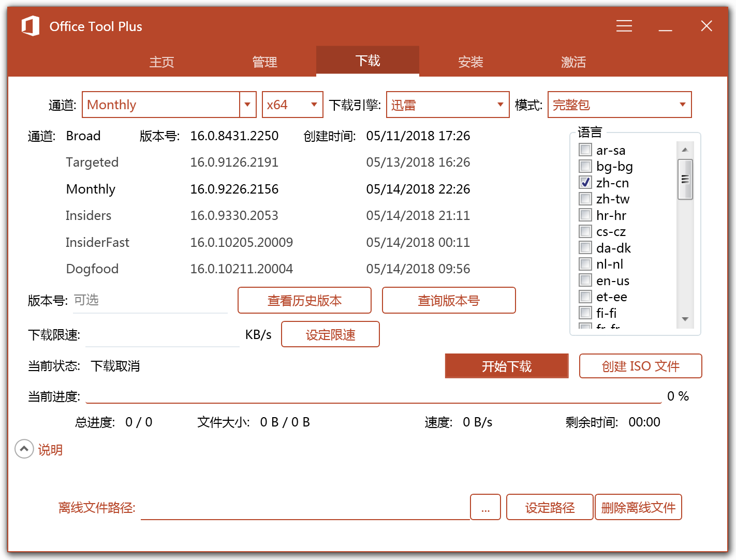736x560 pixels.
Task: Expand the 迅雷 download engine dropdown
Action: (448, 105)
